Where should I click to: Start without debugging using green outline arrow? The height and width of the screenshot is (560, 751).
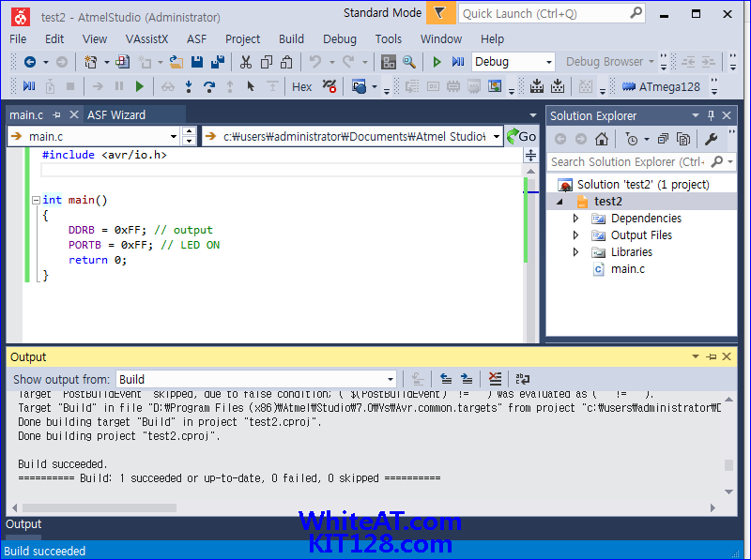(x=437, y=62)
